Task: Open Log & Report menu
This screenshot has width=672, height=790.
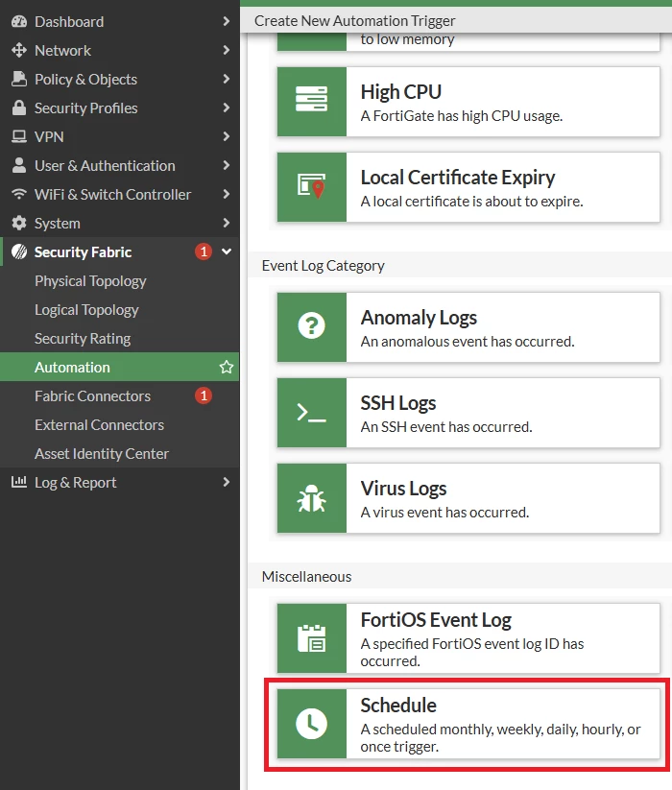Action: [119, 482]
